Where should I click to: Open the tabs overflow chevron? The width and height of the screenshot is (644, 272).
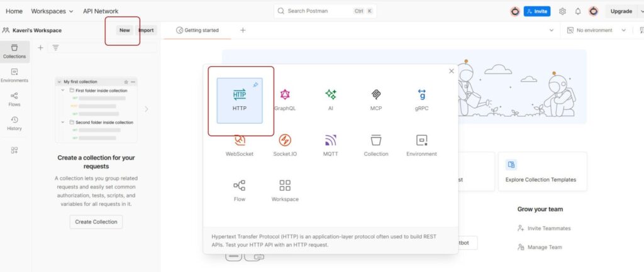[551, 30]
